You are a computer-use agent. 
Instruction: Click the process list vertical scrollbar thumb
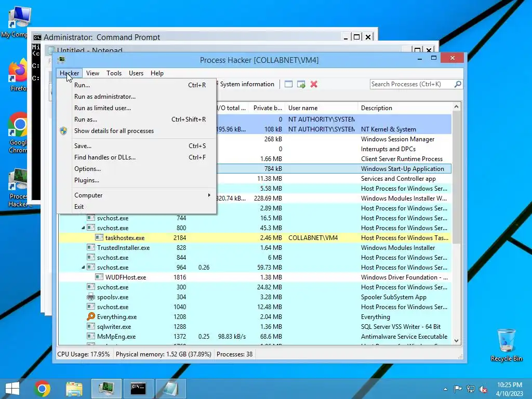tap(456, 177)
